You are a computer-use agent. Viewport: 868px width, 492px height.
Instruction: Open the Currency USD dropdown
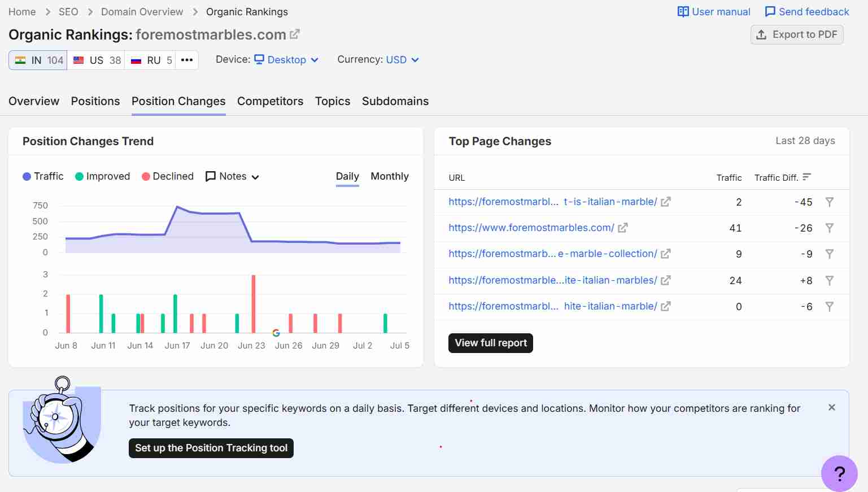coord(402,60)
